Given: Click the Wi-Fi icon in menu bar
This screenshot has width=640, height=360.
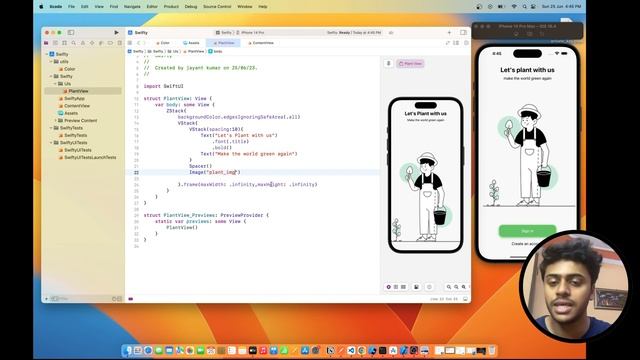Looking at the screenshot, I should [514, 7].
